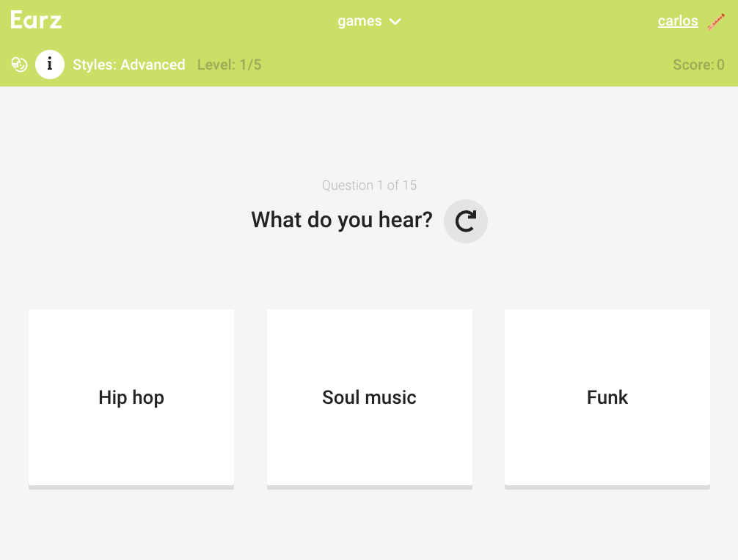
Task: Click the What do you hear? heading
Action: 342,219
